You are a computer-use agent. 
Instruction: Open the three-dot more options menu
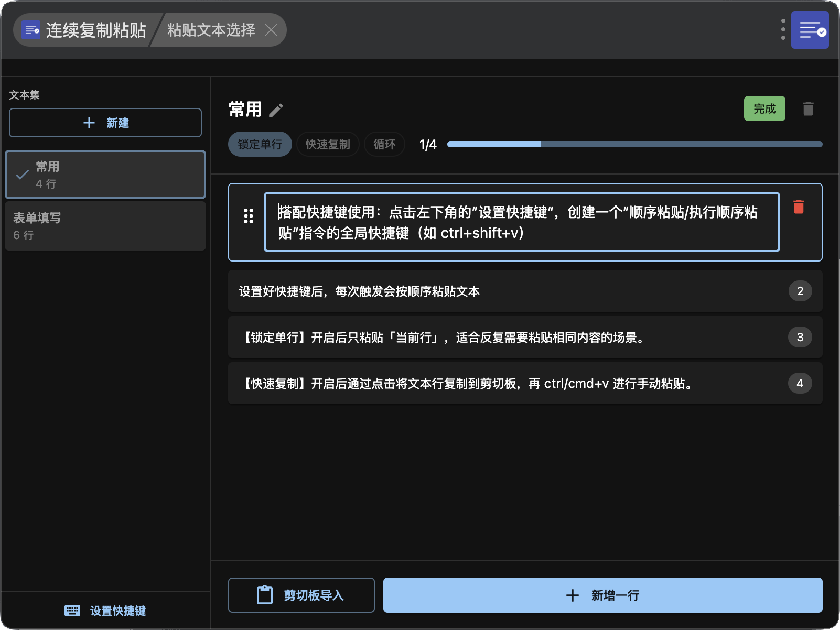coord(783,30)
